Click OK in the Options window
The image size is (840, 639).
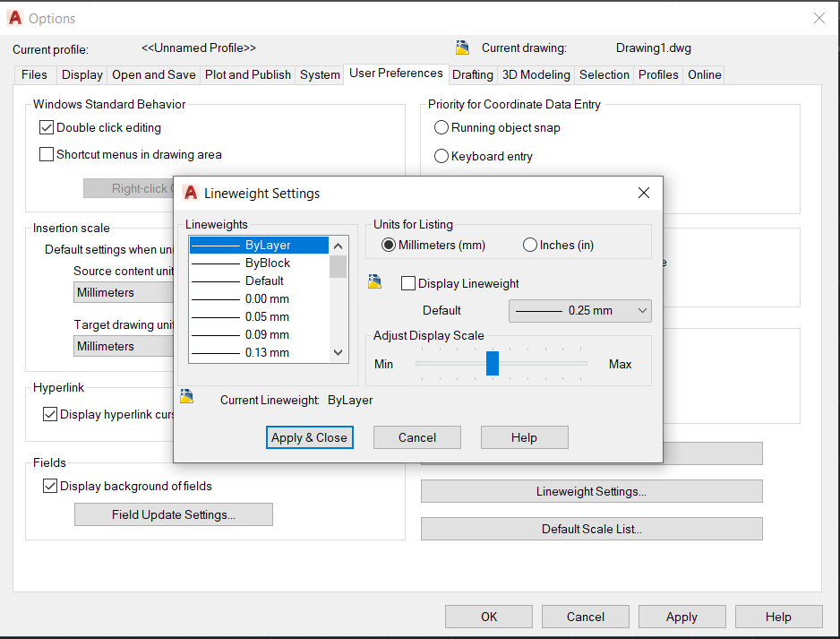(489, 617)
